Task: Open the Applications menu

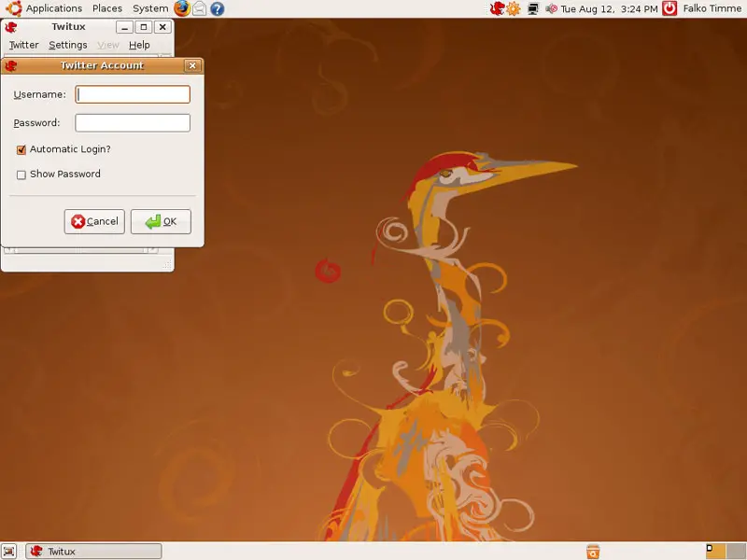Action: (54, 8)
